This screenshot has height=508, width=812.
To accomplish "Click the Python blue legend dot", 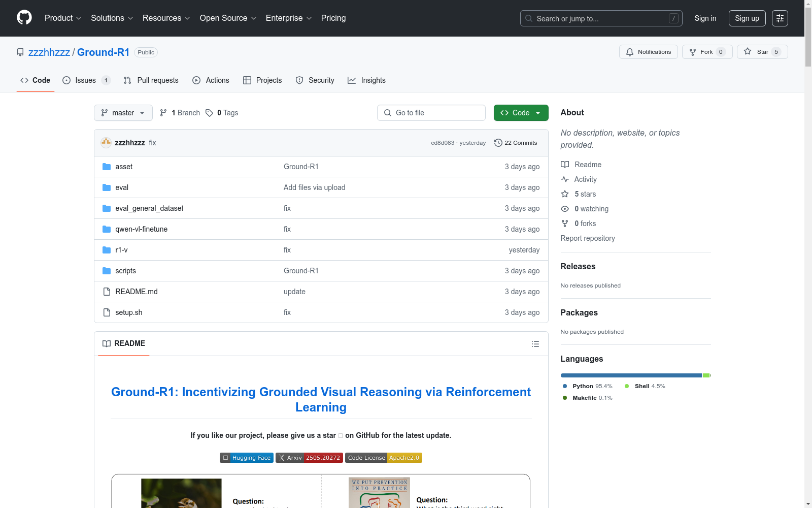I will pos(565,386).
